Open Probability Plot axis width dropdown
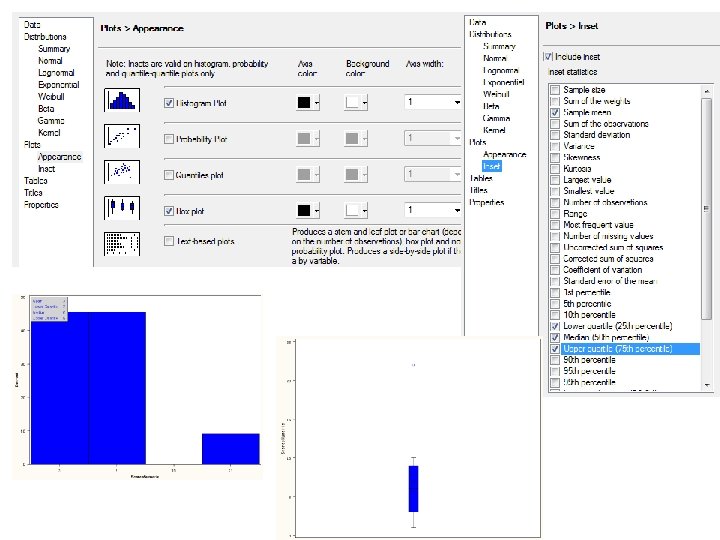This screenshot has height=540, width=720. [x=457, y=138]
